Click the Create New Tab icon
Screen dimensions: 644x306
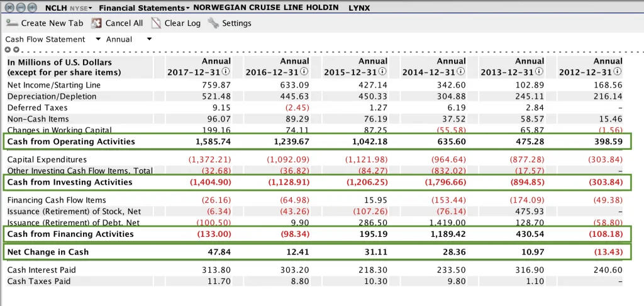tap(12, 23)
